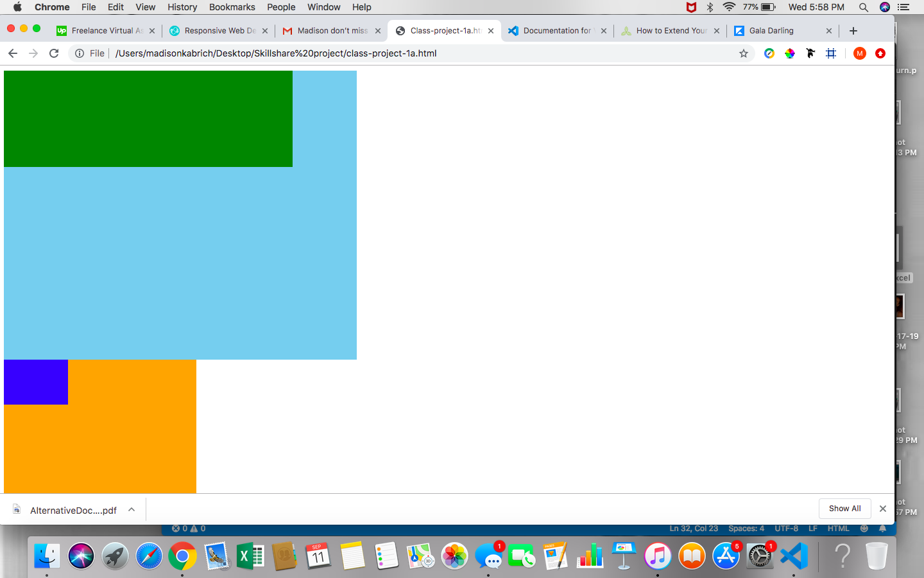Click Spaces: 4 in VS Code status bar

point(746,529)
